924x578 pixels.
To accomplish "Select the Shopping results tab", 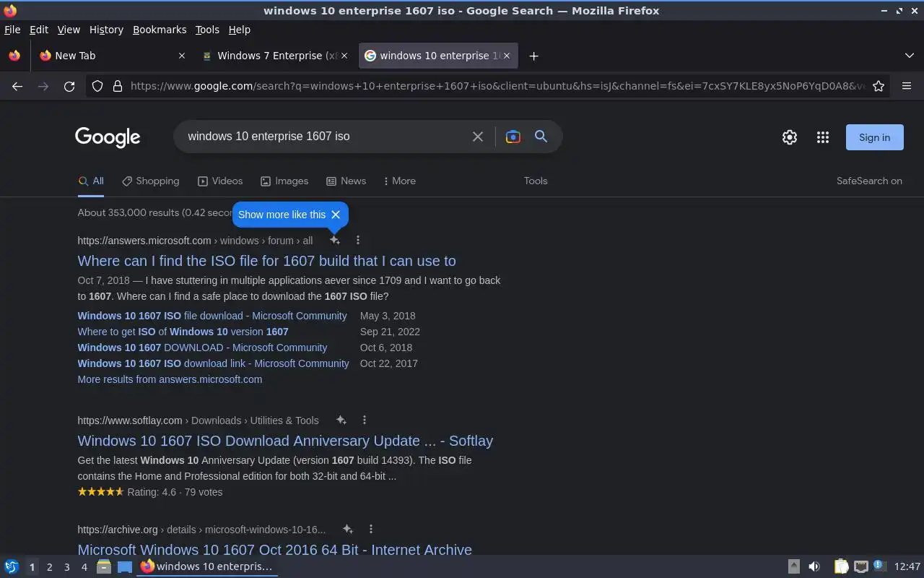I will 151,181.
